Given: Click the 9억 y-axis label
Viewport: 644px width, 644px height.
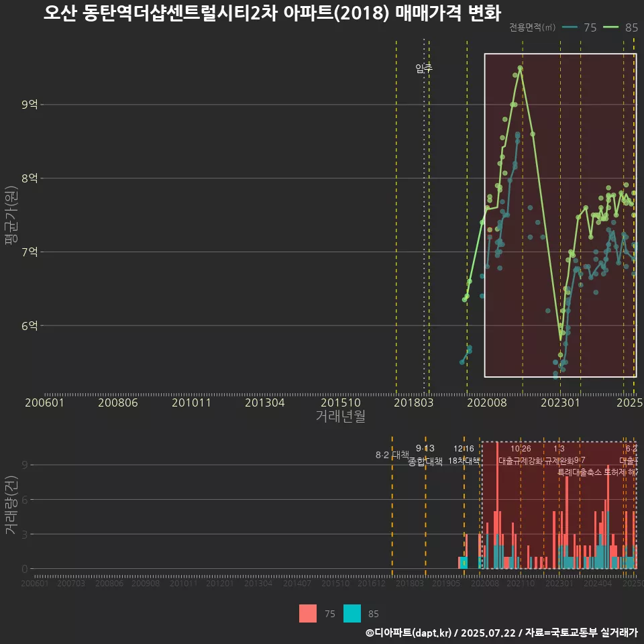Looking at the screenshot, I should (x=30, y=105).
